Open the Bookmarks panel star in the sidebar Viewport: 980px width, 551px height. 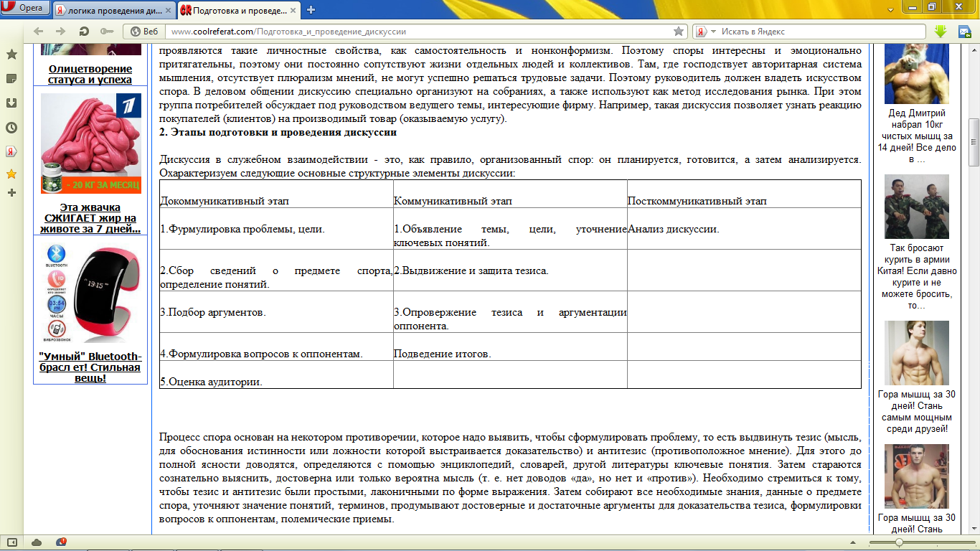tap(11, 55)
